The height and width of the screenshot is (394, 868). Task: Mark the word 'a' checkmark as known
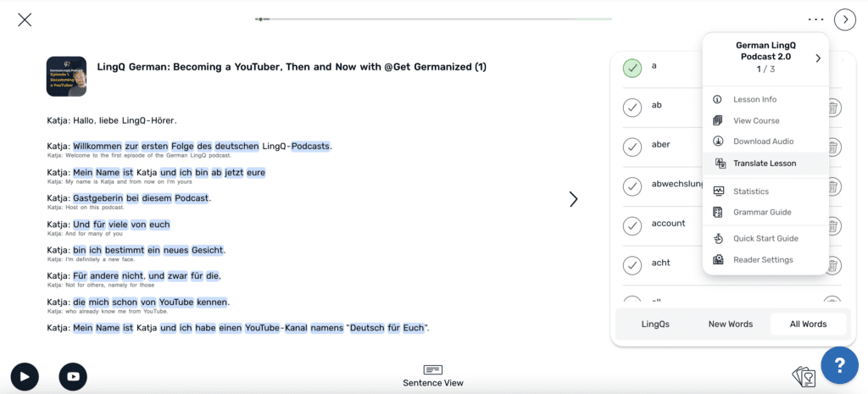click(x=632, y=68)
